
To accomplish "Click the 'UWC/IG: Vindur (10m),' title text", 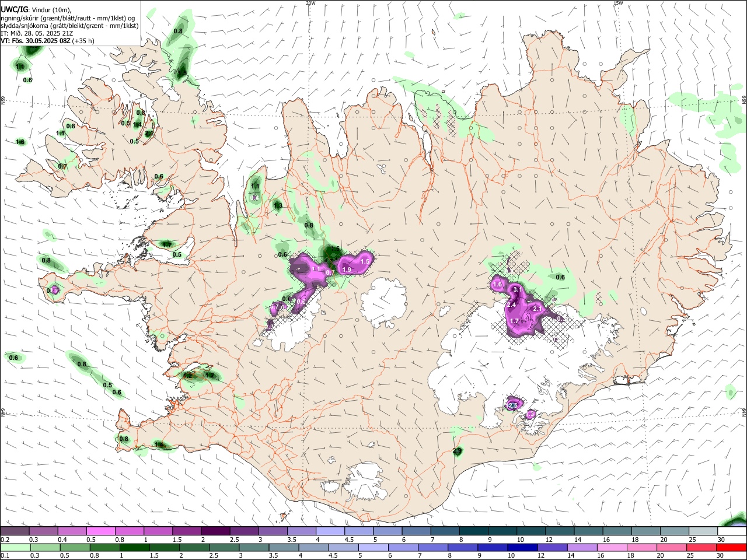I will point(36,10).
